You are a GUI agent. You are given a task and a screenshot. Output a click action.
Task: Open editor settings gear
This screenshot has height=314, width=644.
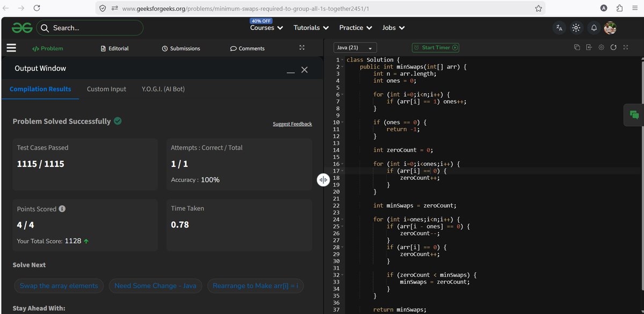[601, 47]
